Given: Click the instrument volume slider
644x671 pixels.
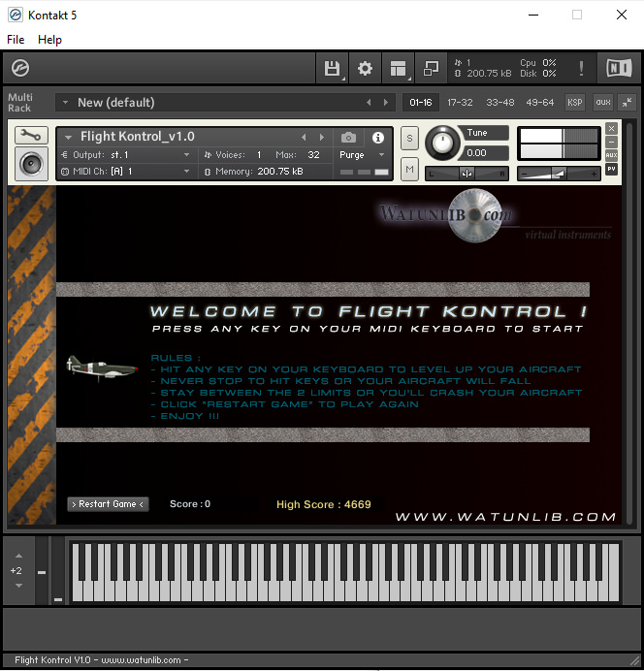Looking at the screenshot, I should [x=559, y=174].
